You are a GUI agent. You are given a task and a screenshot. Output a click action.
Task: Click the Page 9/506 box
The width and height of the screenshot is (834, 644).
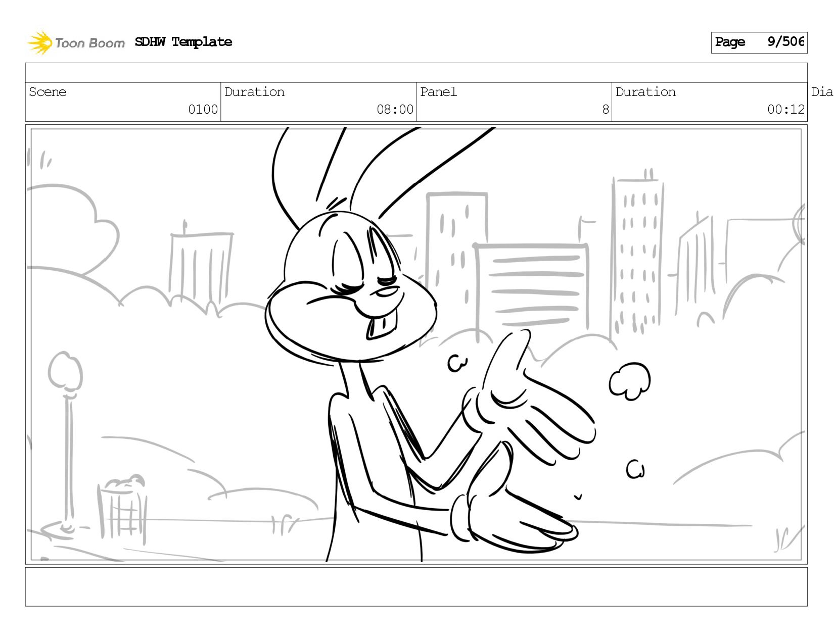click(759, 42)
